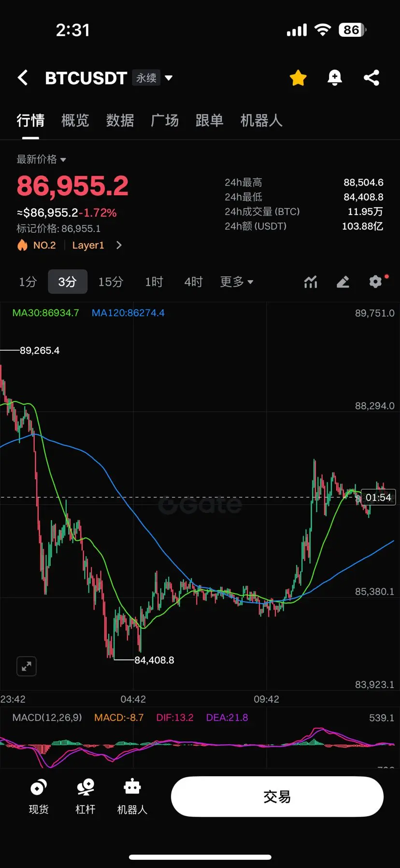Tap the NO.2 hot ranking flame icon
The height and width of the screenshot is (868, 400).
[x=22, y=245]
